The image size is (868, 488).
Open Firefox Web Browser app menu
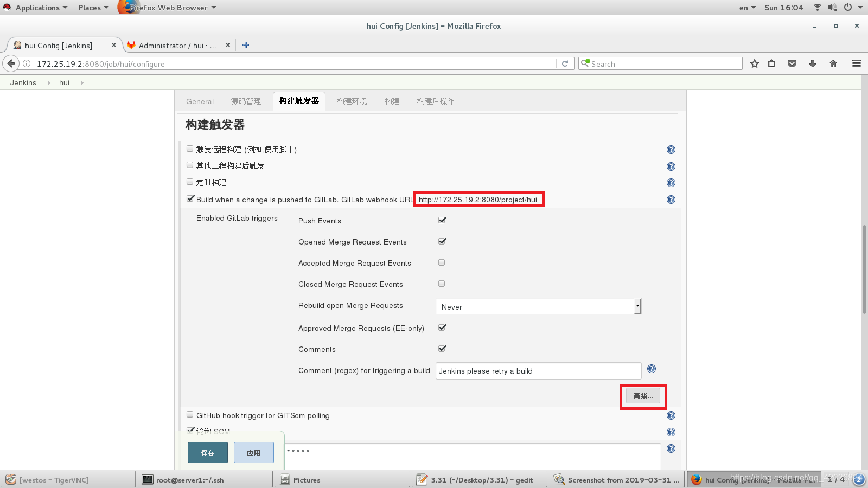click(168, 8)
